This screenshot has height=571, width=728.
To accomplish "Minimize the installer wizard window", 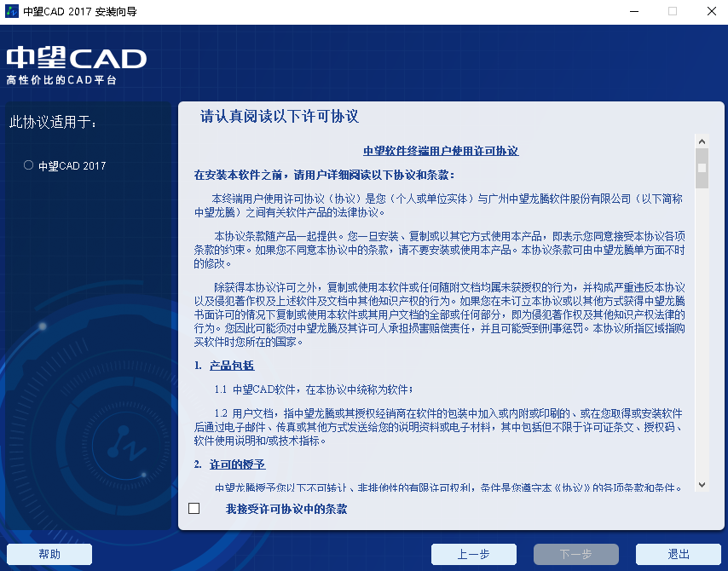I will point(633,11).
